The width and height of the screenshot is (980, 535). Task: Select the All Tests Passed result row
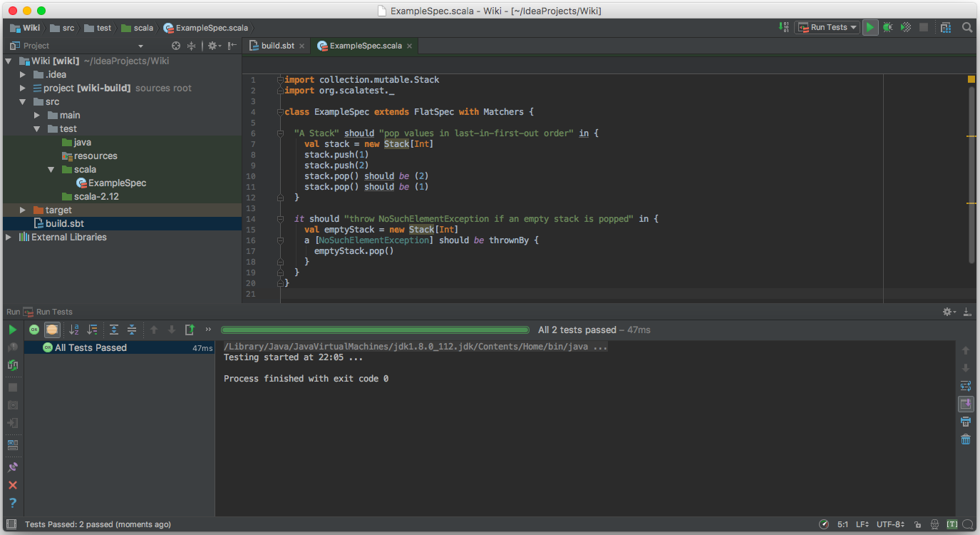pos(120,347)
